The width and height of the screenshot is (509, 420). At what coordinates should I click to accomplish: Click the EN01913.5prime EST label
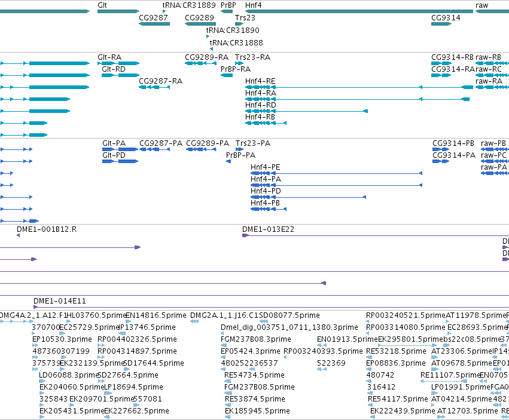coord(348,339)
